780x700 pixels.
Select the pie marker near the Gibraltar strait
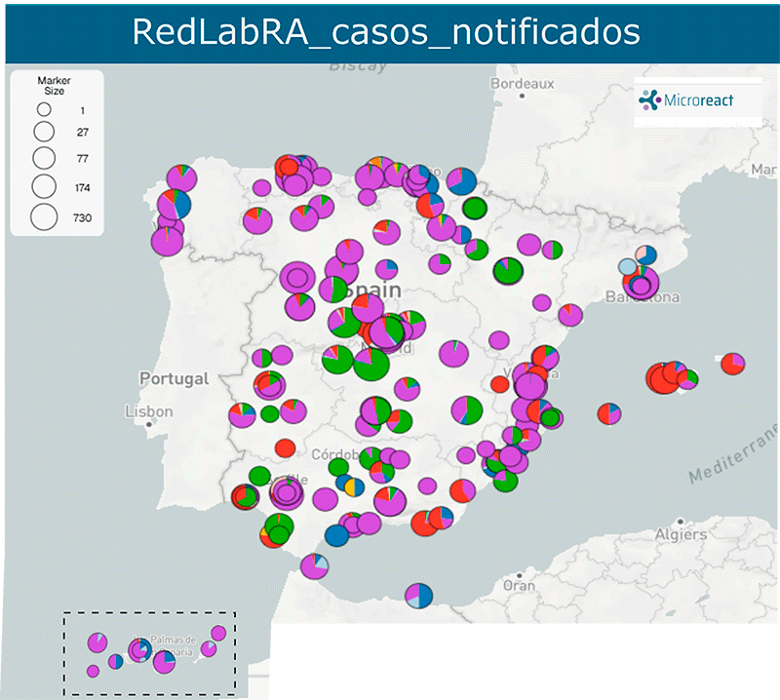[315, 565]
